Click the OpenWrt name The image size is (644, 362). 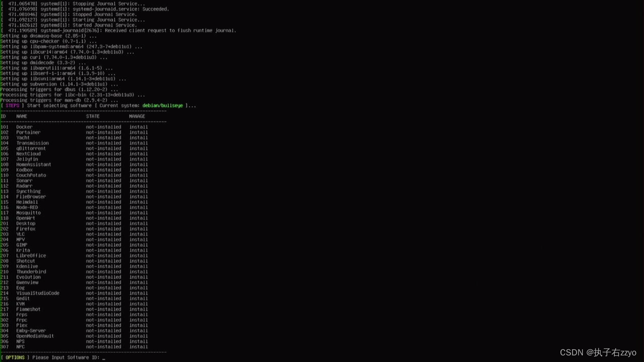click(26, 218)
